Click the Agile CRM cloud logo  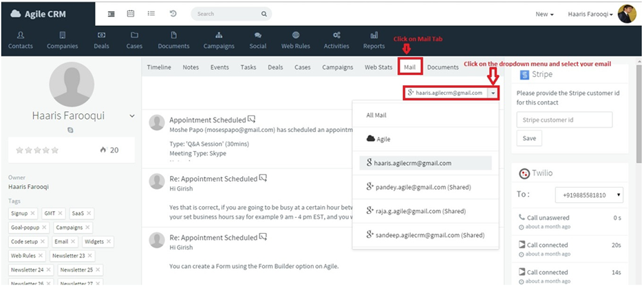[x=16, y=14]
